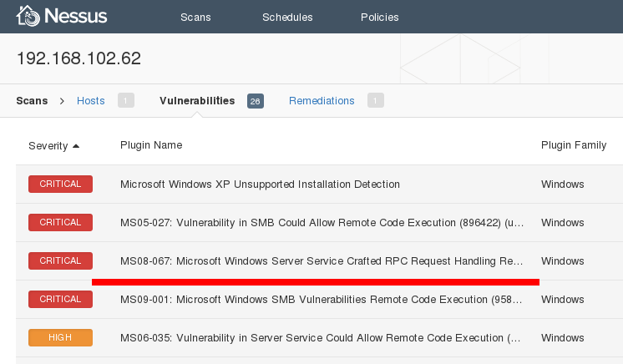This screenshot has width=623, height=364.
Task: Switch to the Remediations tab
Action: [x=322, y=100]
